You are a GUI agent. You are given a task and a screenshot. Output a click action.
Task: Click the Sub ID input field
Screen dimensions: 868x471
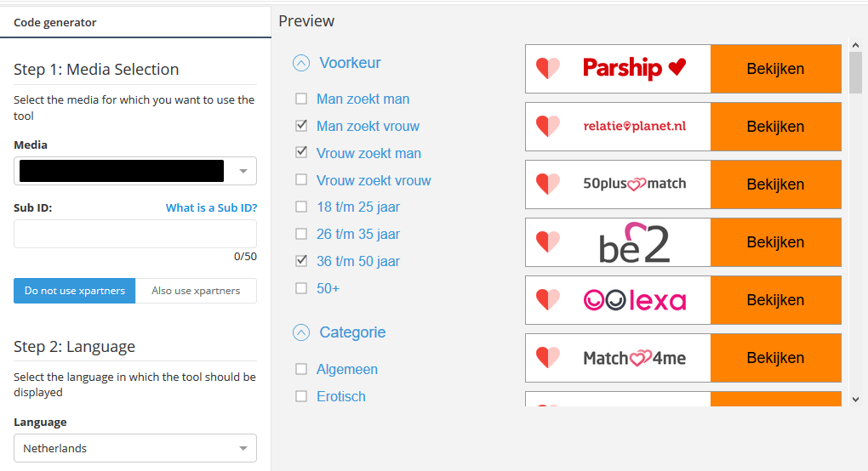(135, 234)
